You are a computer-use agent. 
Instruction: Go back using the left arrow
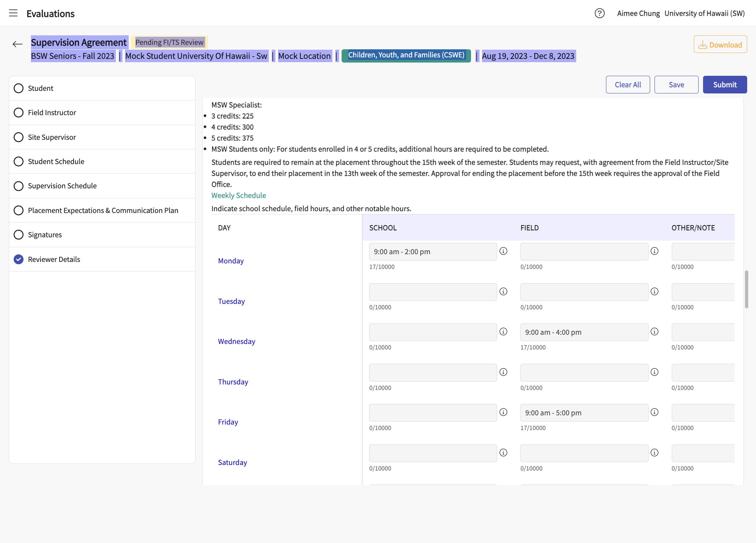17,44
